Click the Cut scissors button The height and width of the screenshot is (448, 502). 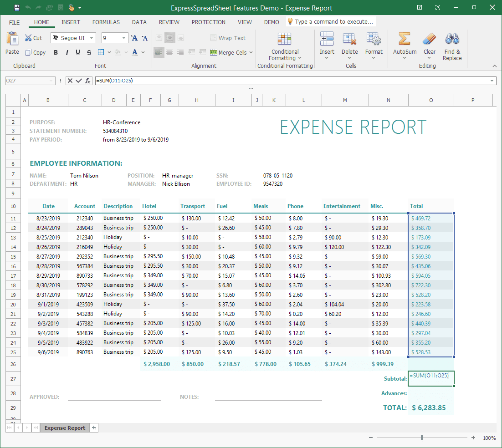pyautogui.click(x=33, y=38)
